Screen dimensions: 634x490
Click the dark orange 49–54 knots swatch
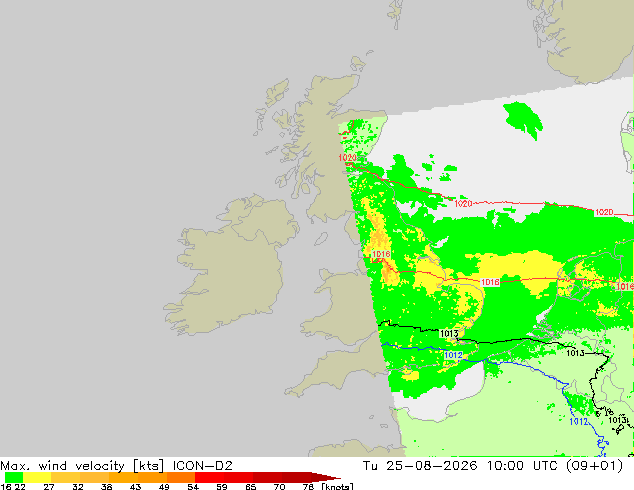click(x=181, y=477)
